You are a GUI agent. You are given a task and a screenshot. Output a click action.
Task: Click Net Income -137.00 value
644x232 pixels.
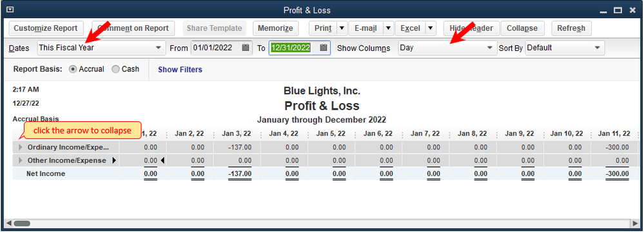pyautogui.click(x=240, y=174)
